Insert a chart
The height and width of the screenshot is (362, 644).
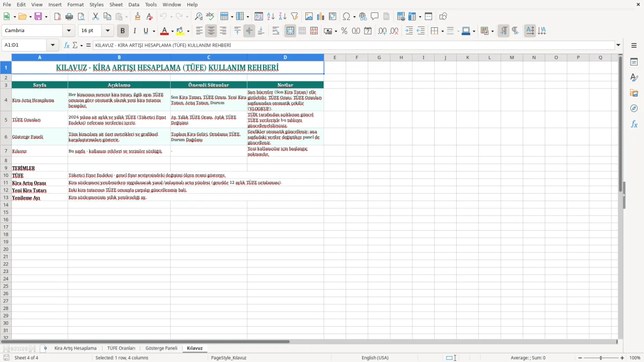click(x=321, y=17)
